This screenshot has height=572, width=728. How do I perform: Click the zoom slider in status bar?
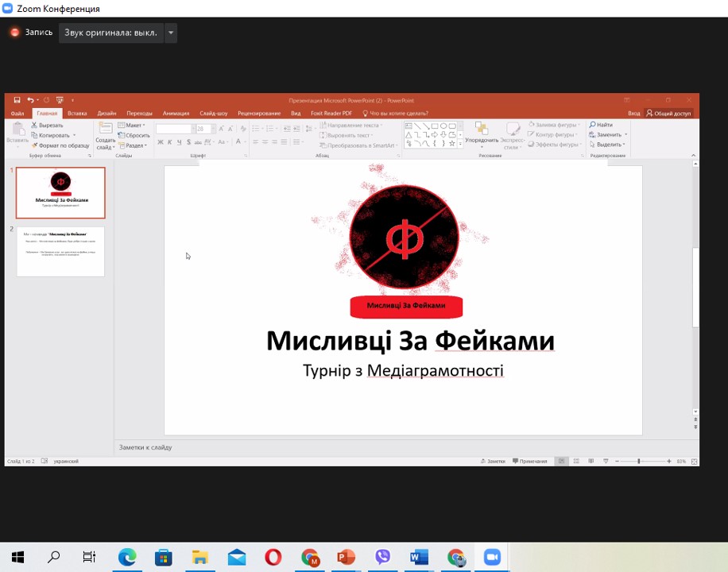[x=639, y=461]
